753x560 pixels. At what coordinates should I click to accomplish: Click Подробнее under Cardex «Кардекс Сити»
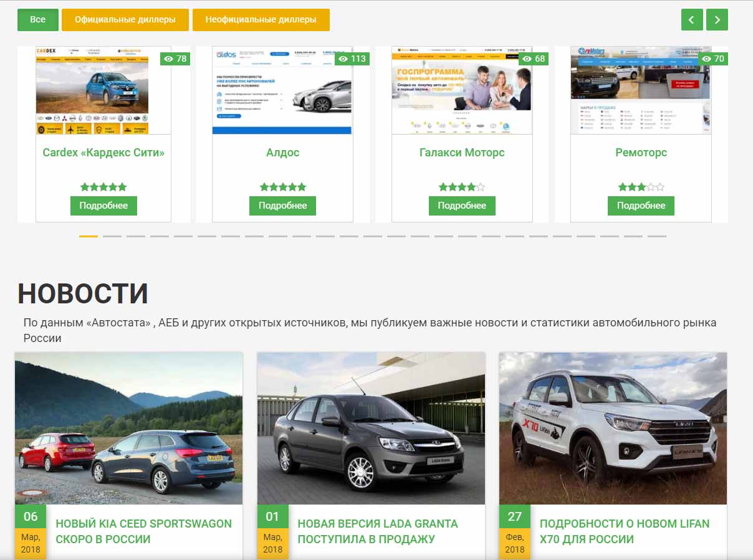point(103,206)
